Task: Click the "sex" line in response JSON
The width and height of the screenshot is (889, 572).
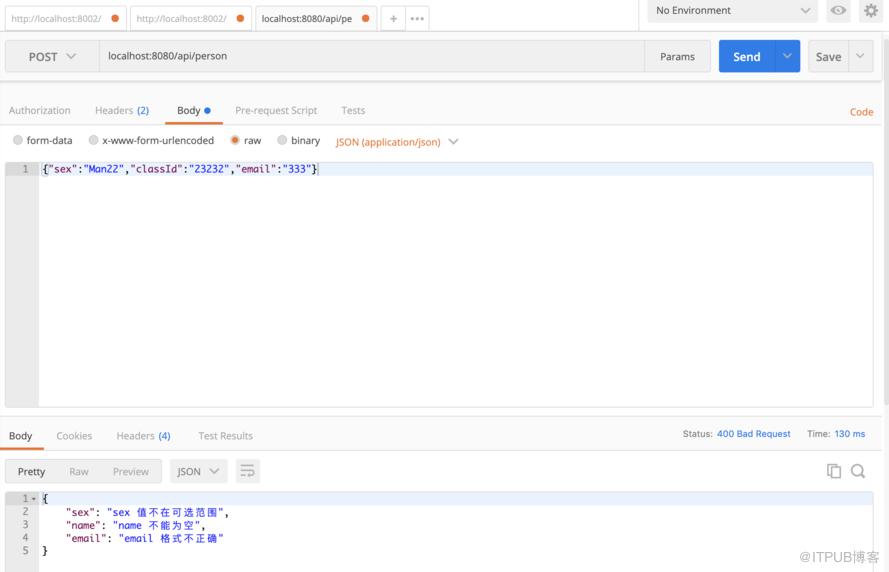Action: [x=147, y=512]
